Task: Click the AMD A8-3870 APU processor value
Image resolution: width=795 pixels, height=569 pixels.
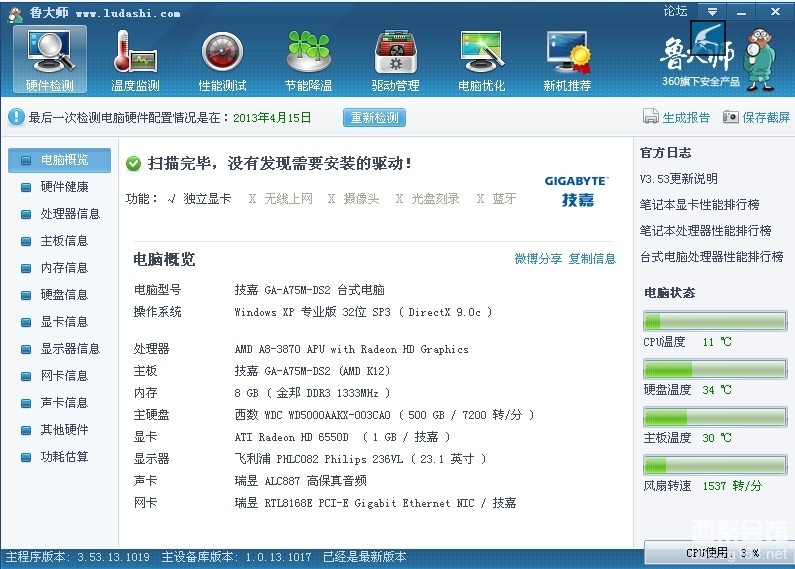Action: click(351, 349)
